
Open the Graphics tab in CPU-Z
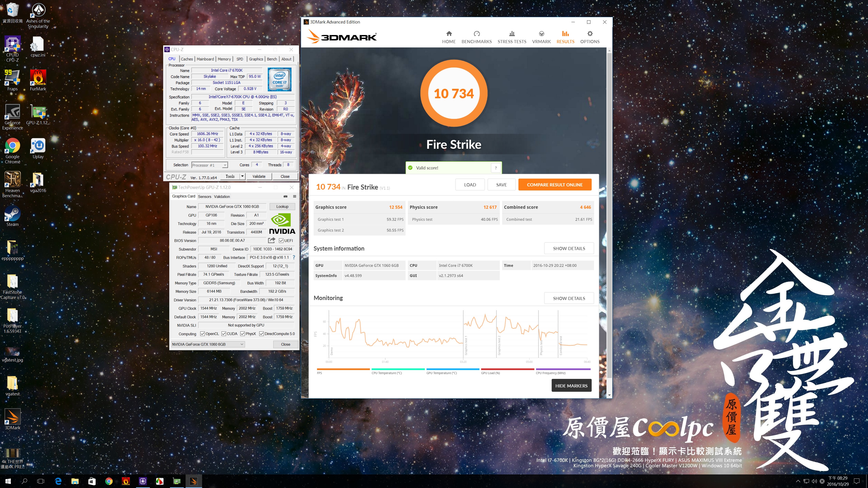(x=256, y=59)
